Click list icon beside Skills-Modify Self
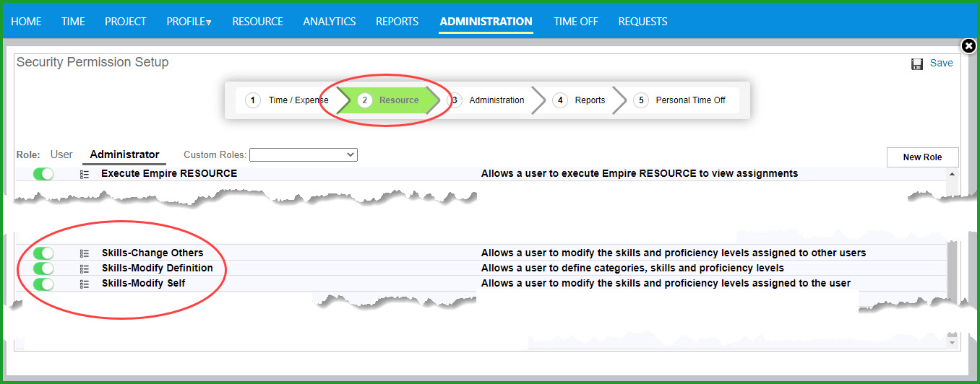980x384 pixels. [85, 284]
